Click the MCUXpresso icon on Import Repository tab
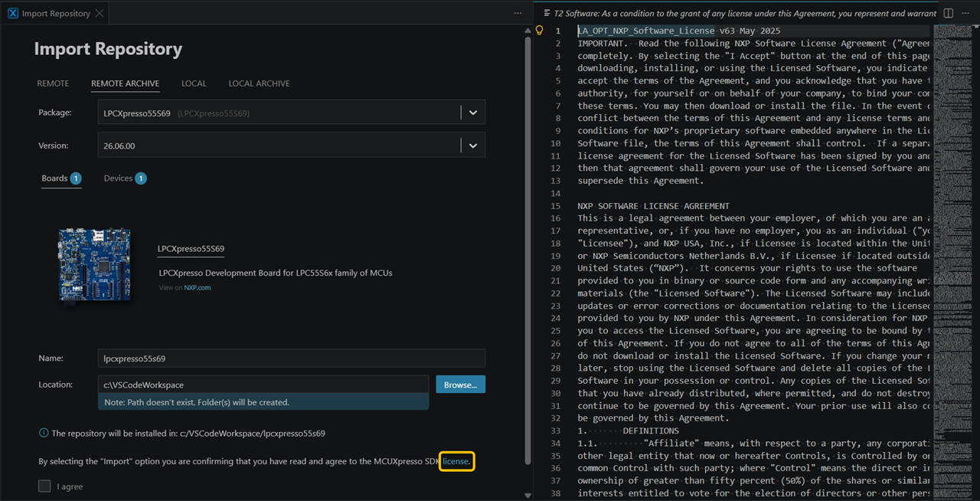Viewport: 980px width, 501px height. coord(13,14)
